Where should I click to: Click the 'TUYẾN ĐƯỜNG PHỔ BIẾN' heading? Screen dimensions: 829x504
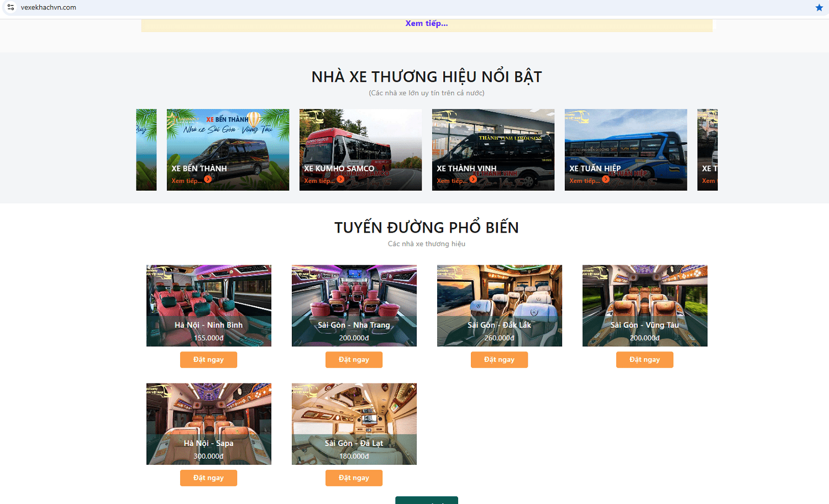(x=427, y=227)
